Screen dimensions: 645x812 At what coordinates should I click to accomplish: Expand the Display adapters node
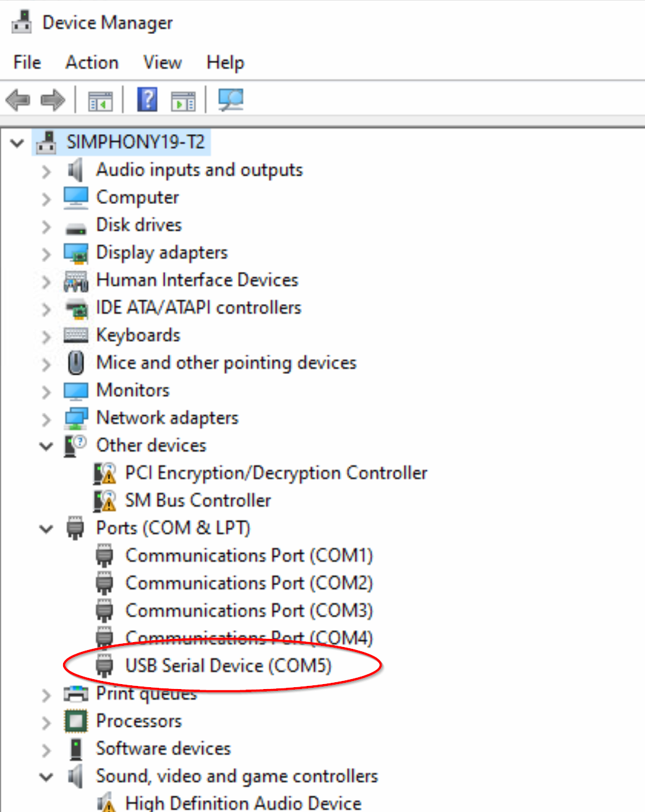tap(46, 253)
